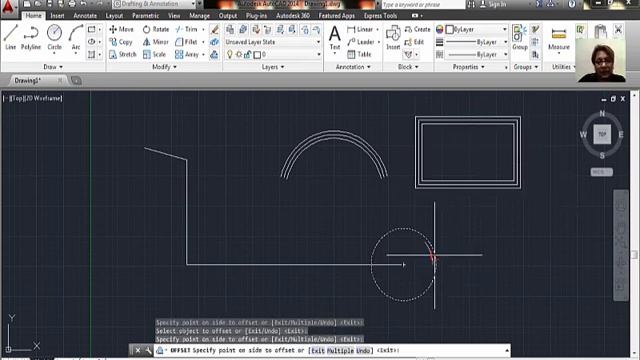Select the Polyline tool
Viewport: 640px width, 360px height.
tap(31, 37)
